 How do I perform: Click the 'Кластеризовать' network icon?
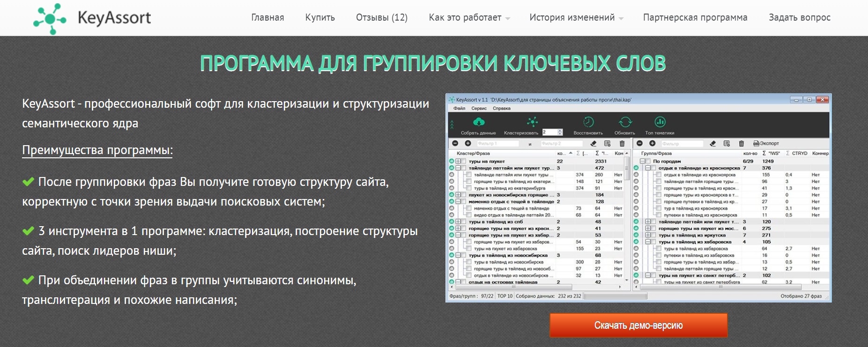click(x=532, y=122)
